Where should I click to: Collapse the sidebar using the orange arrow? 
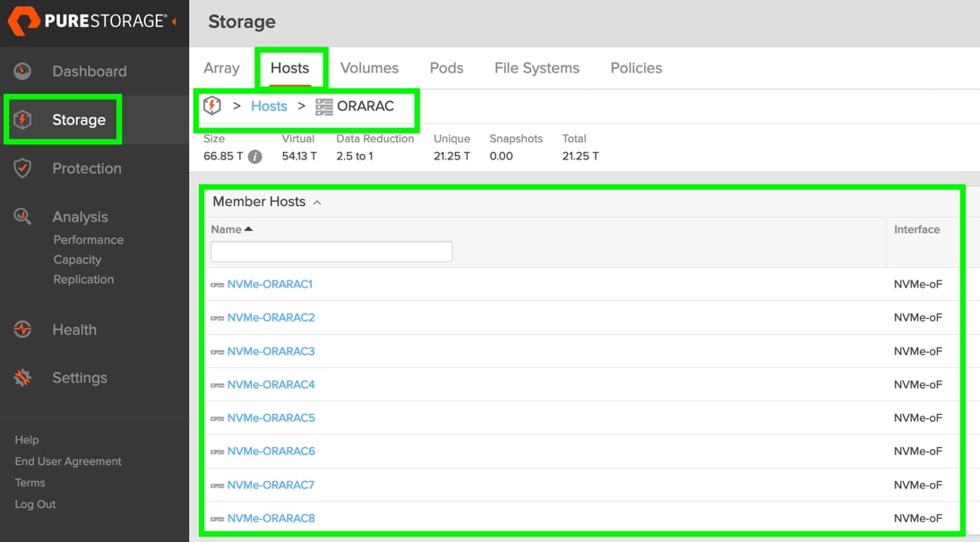174,22
